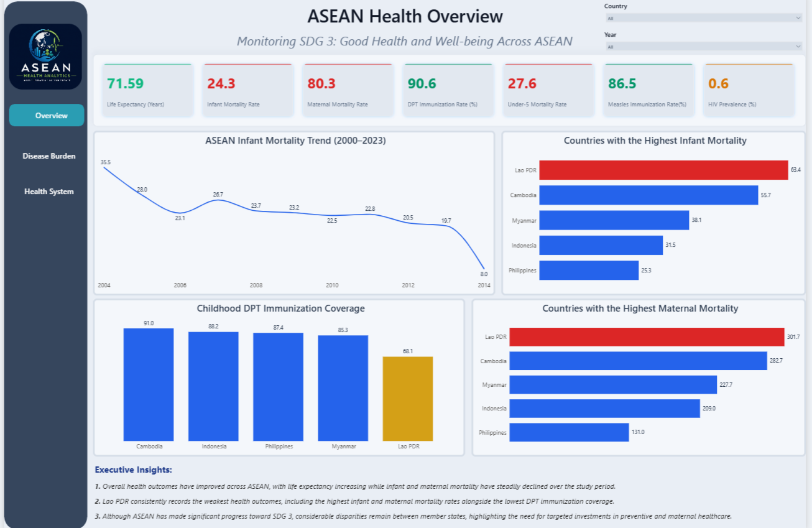Click Countries with the Highest Infant Mortality title
Screen dimensions: 812x528
pyautogui.click(x=655, y=141)
